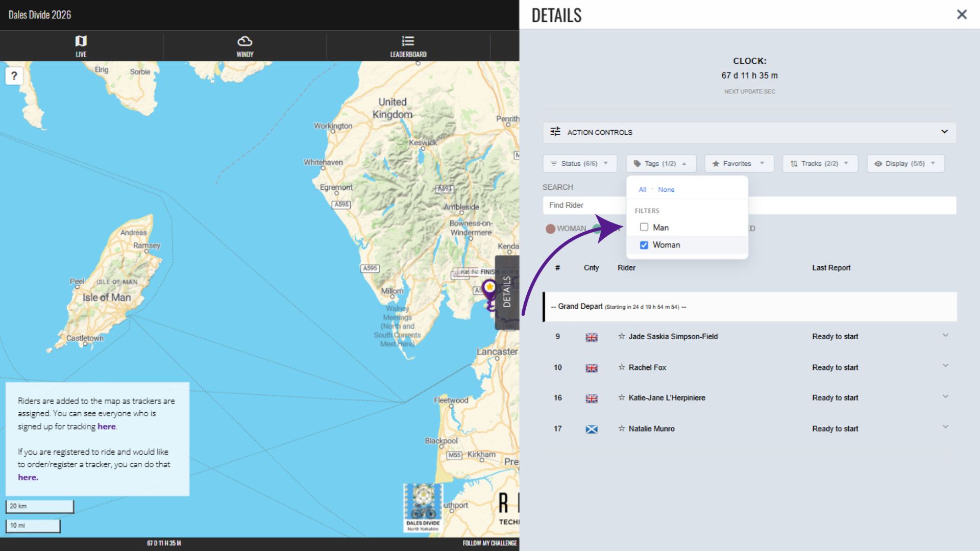Select All tags filter link
The height and width of the screenshot is (551, 980).
[x=642, y=190]
